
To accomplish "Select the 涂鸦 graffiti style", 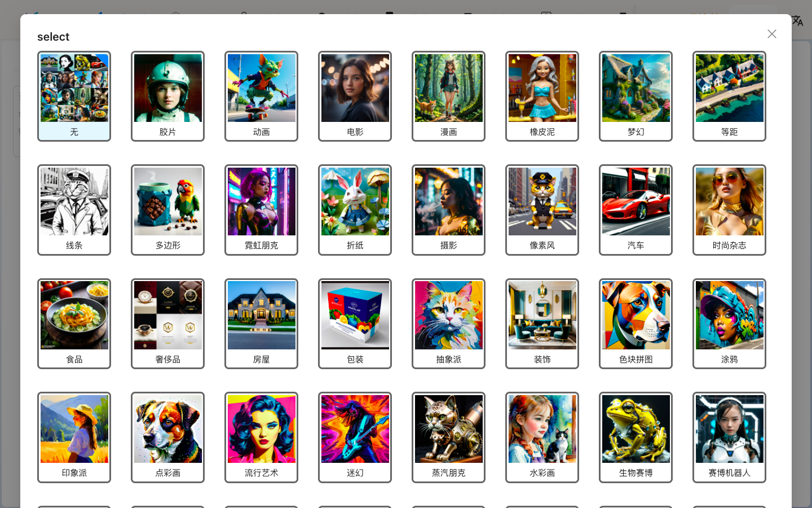I will (729, 323).
